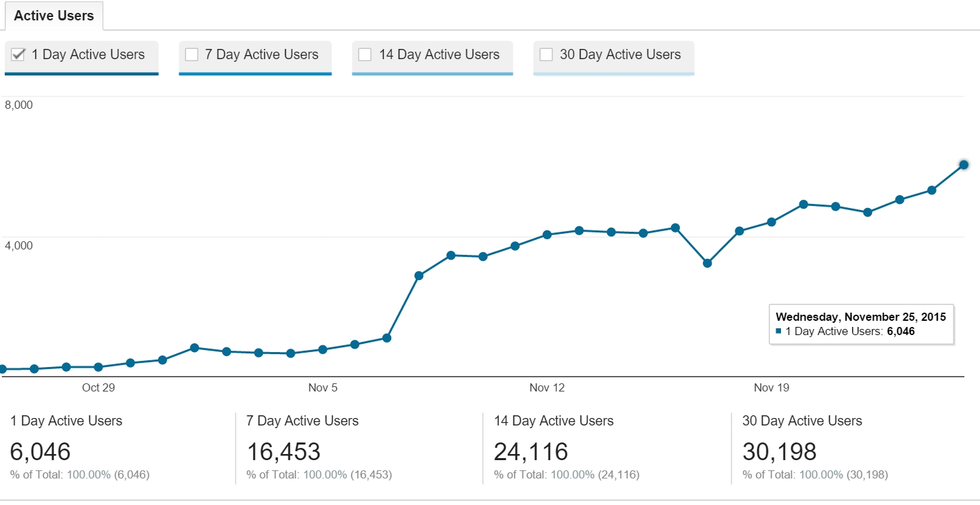Screen dimensions: 980x505
Task: Click the 7 Day Active Users total 16,453
Action: (x=283, y=451)
